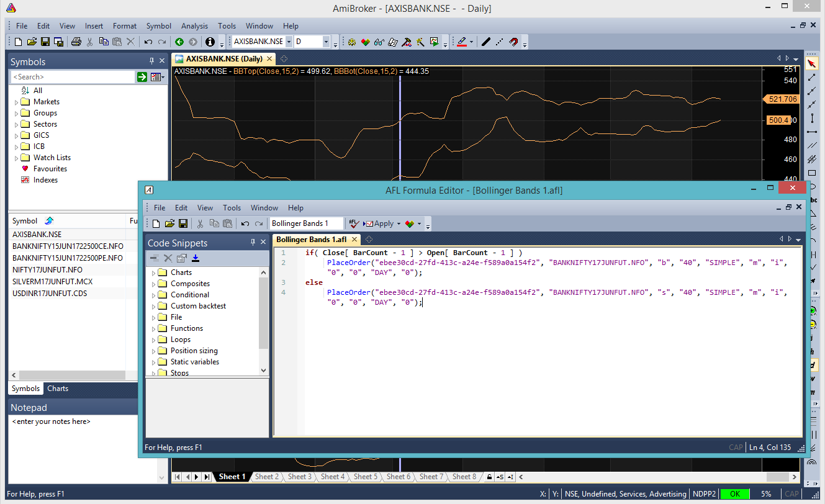Click the AFL Verify syntax check icon
Viewport: 825px width, 504px height.
[354, 223]
